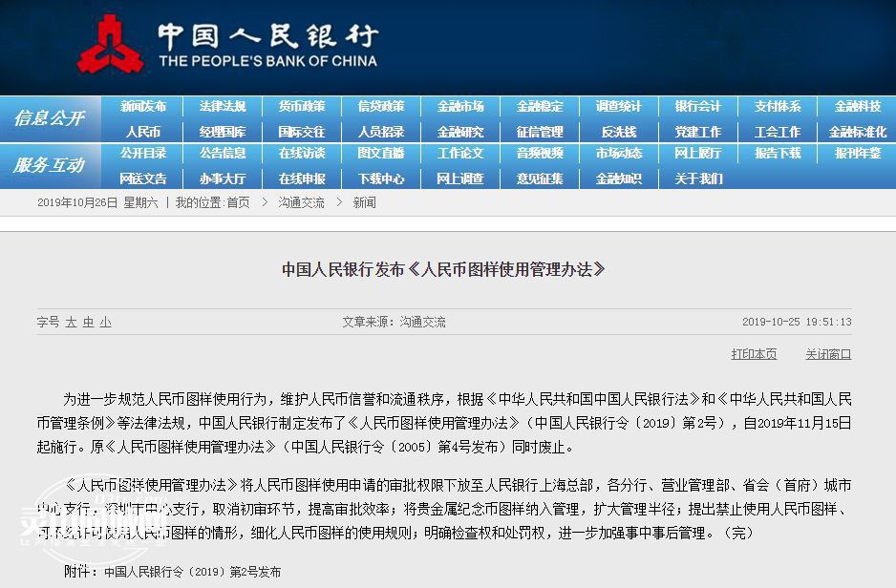Open 调查统计 from the navigation bar

coord(619,106)
